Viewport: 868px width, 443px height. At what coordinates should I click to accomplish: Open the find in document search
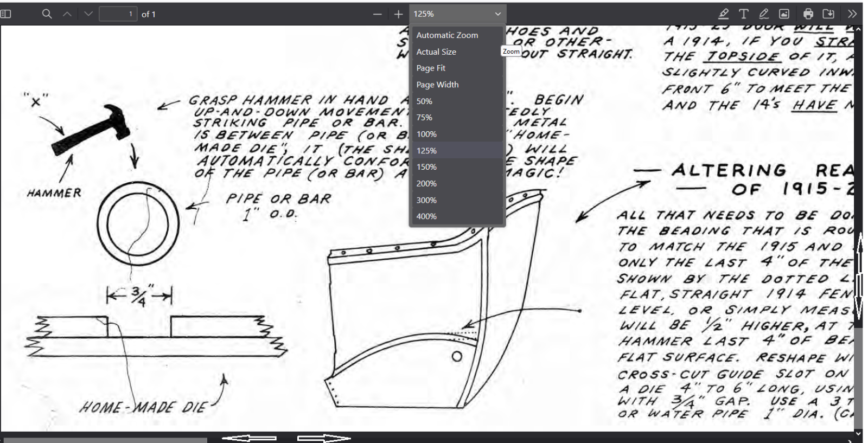47,14
